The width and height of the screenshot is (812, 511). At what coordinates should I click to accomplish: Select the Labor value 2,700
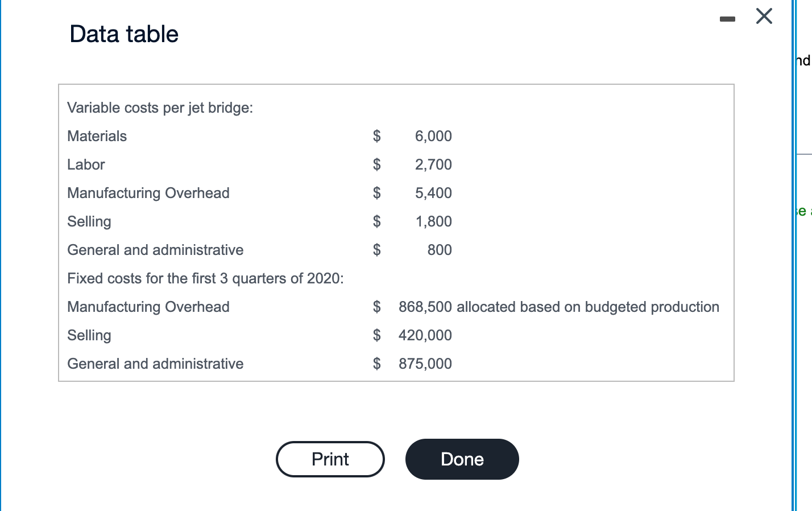[433, 164]
